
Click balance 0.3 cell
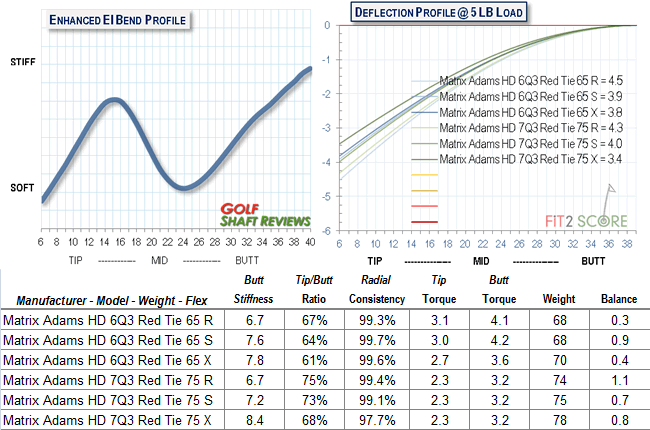click(x=620, y=320)
